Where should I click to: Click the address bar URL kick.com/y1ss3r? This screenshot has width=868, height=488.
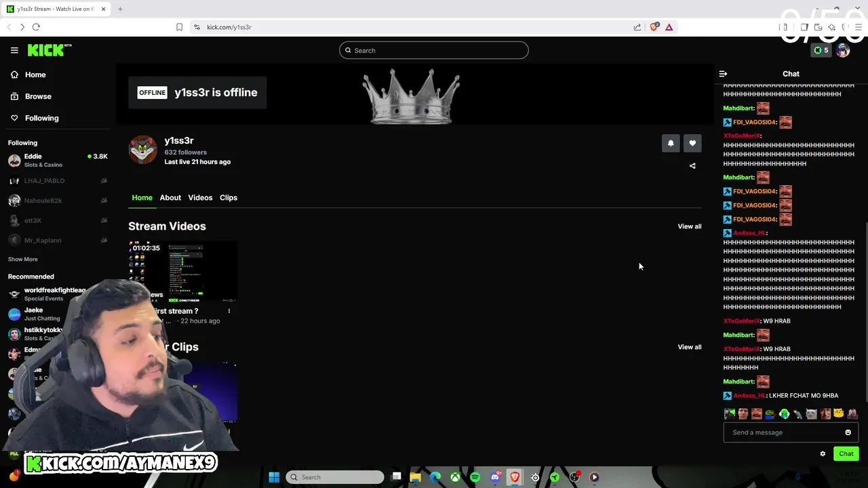click(x=229, y=27)
